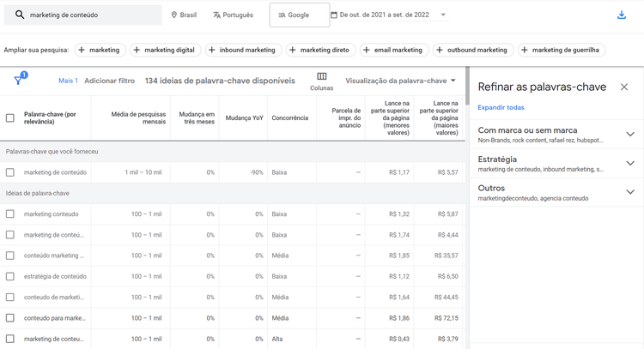Add 'marketing digital' suggestion chip
This screenshot has width=644, height=349.
(x=165, y=50)
